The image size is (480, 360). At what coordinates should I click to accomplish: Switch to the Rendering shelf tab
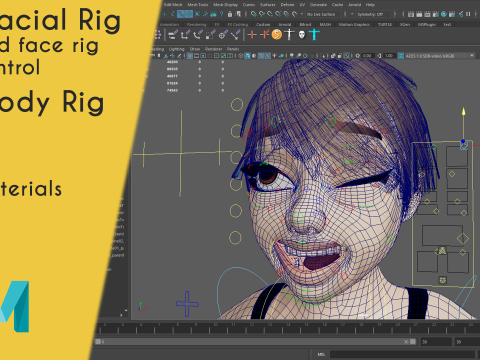point(196,25)
